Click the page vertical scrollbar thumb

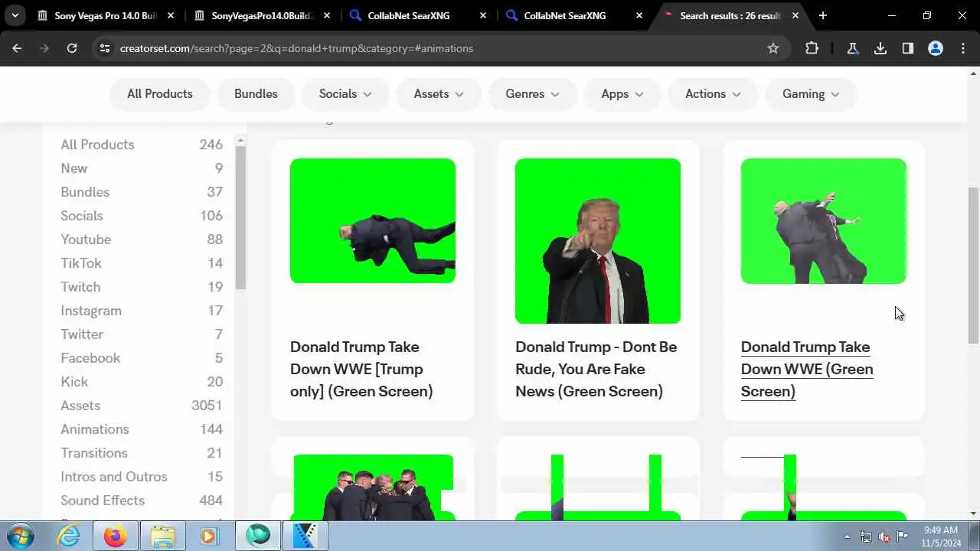[x=974, y=265]
